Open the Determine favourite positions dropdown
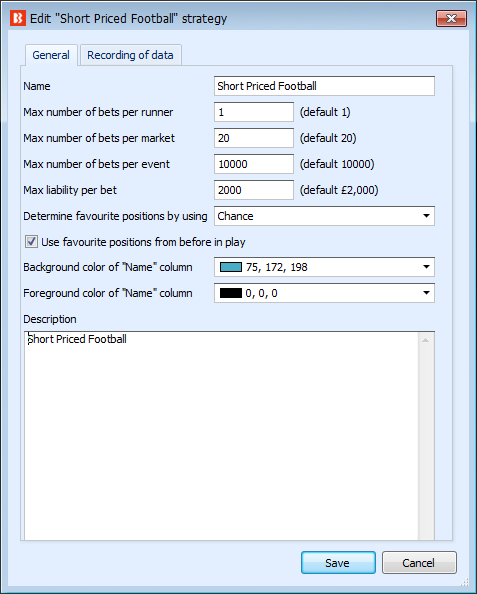The image size is (477, 594). click(x=324, y=216)
